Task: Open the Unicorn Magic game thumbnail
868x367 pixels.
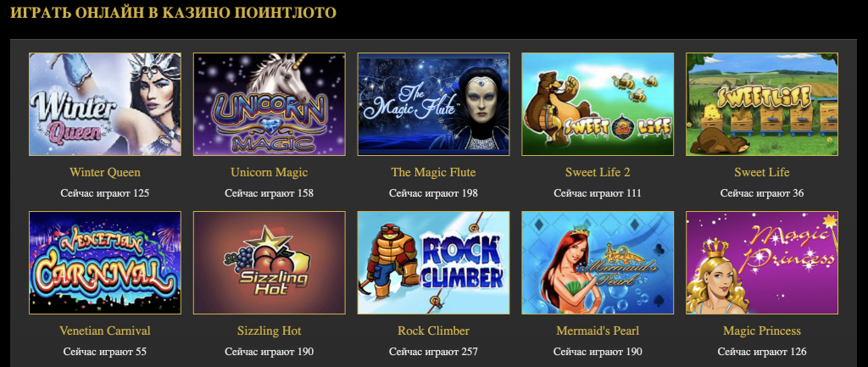Action: pyautogui.click(x=269, y=104)
